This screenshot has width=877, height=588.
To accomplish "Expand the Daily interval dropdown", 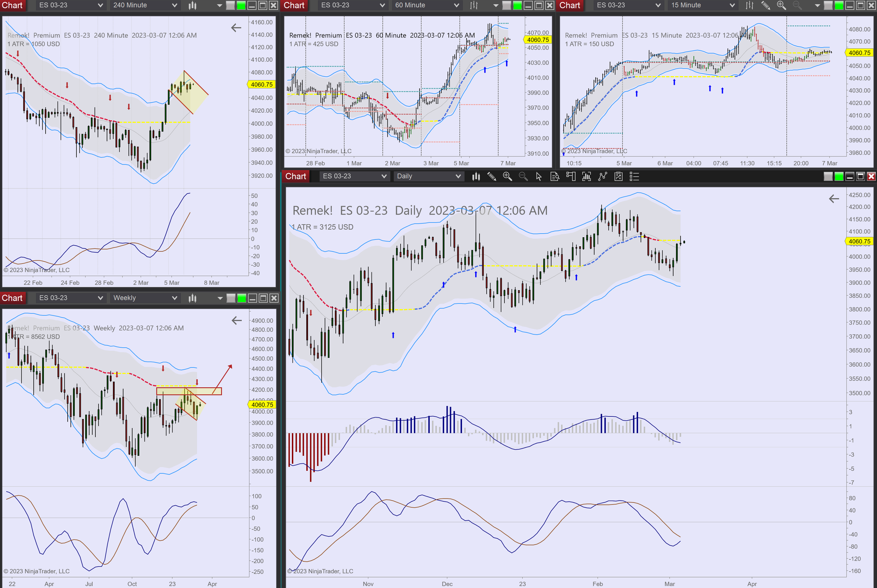I will [458, 176].
